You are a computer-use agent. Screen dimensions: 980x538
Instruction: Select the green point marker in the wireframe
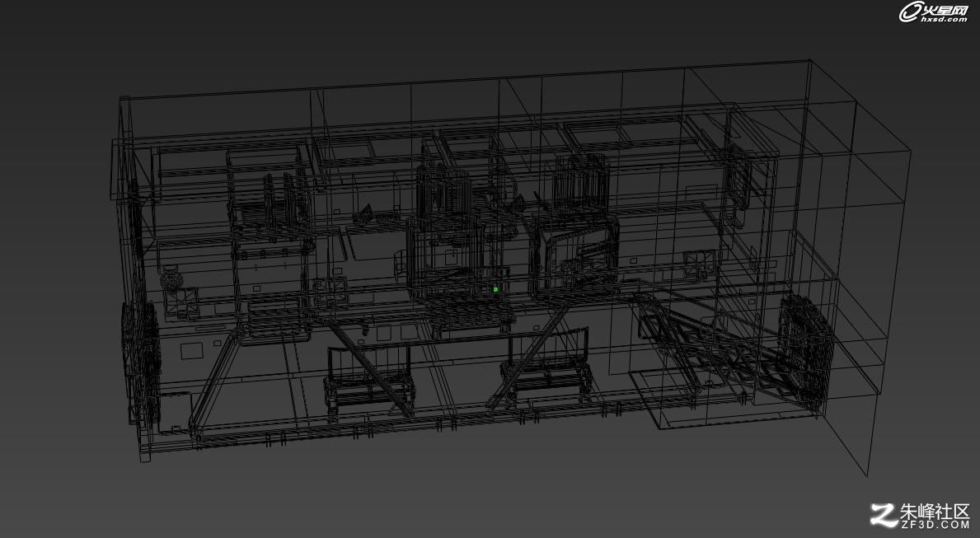[495, 289]
